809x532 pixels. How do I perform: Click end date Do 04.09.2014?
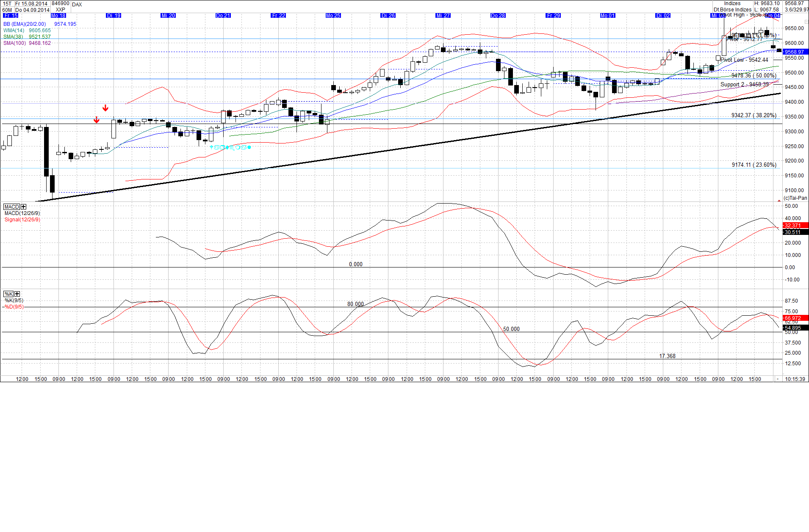pos(32,10)
